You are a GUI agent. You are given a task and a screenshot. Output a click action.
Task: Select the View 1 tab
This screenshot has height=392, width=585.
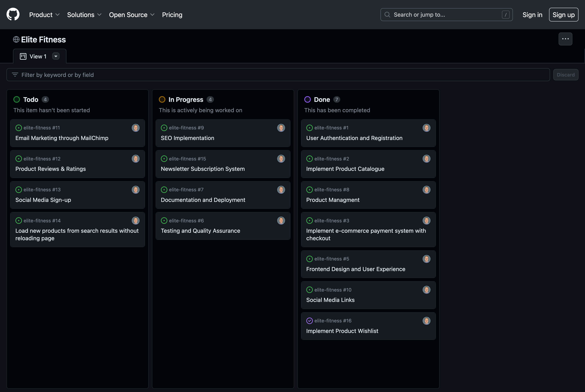pos(40,56)
